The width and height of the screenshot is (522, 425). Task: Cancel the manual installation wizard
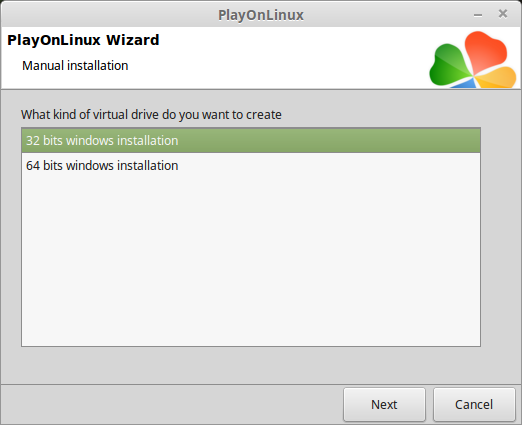[474, 404]
